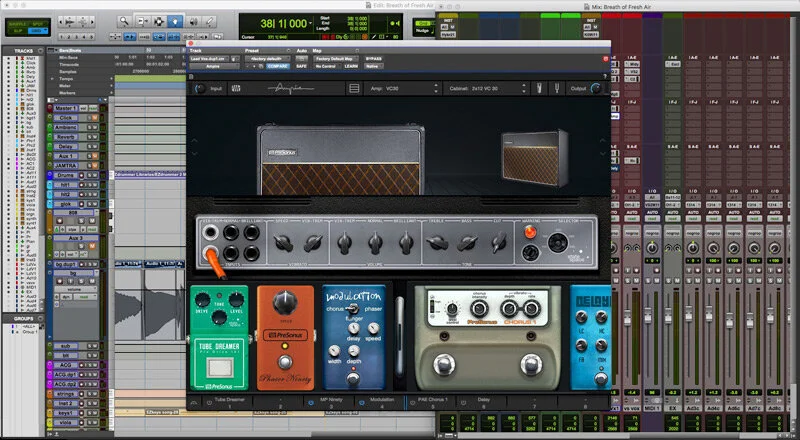Click the Native button

point(372,66)
